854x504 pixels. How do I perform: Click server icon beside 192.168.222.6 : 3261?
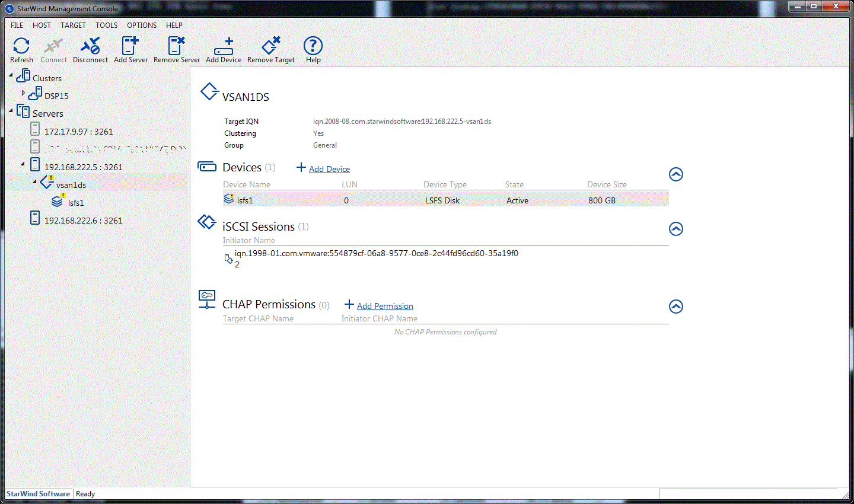[35, 218]
